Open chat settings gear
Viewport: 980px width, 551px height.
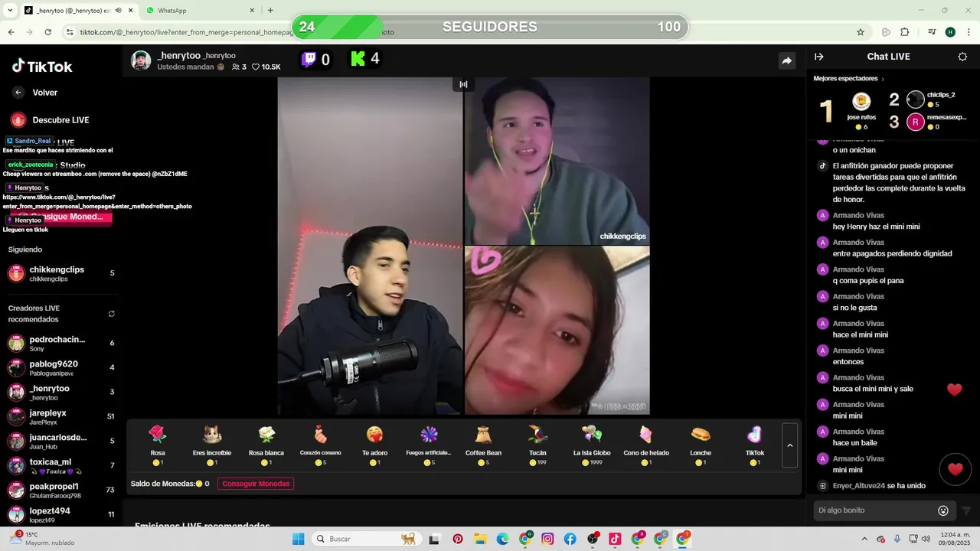962,57
